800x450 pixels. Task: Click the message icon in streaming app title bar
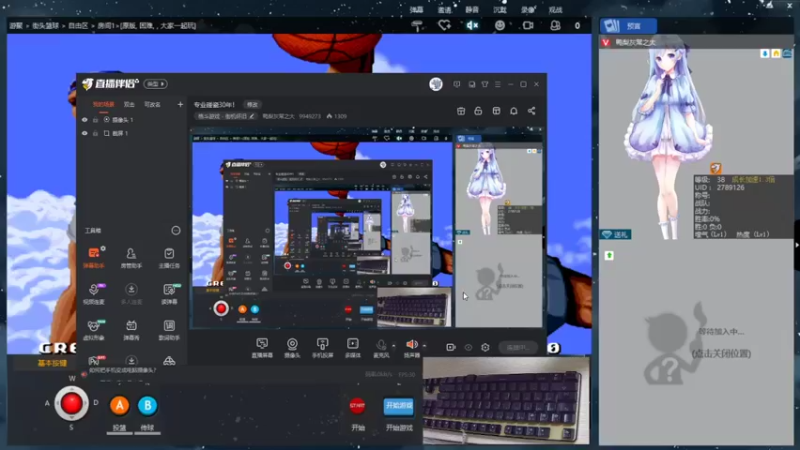pos(457,84)
